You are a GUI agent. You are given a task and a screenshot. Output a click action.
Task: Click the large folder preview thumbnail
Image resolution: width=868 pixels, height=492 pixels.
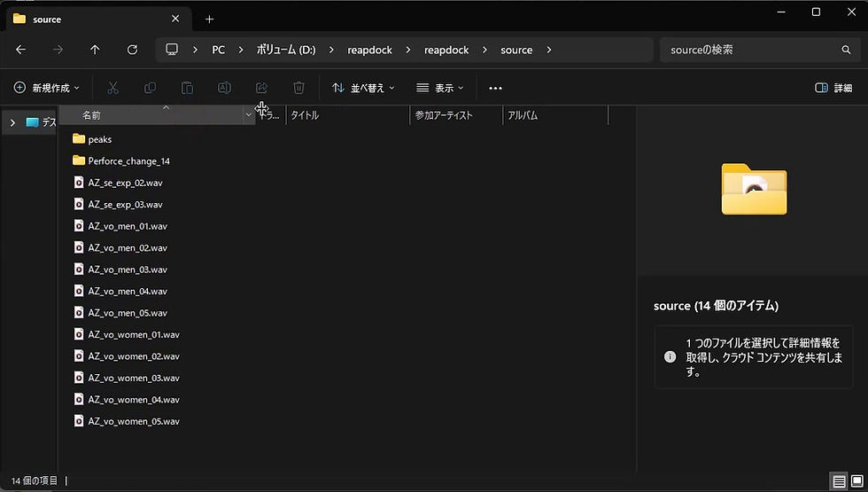coord(754,189)
